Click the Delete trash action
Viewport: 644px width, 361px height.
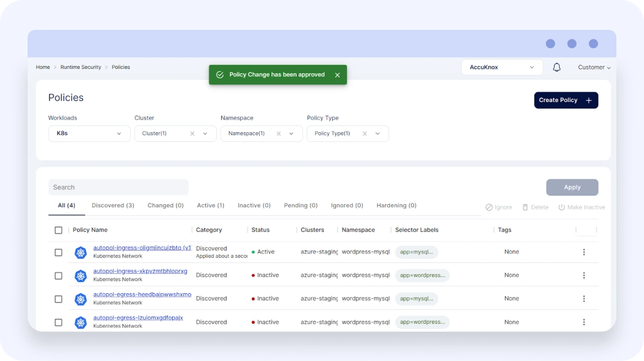tap(535, 207)
